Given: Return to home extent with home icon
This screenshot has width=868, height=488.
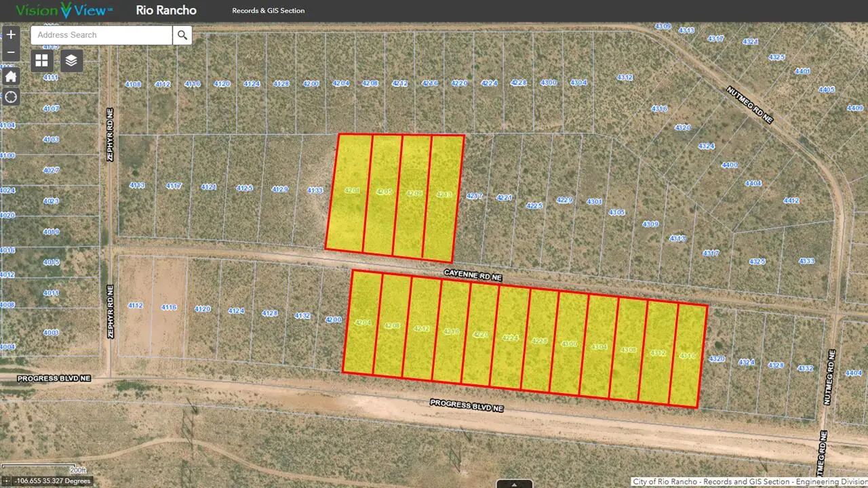Looking at the screenshot, I should click(x=10, y=77).
